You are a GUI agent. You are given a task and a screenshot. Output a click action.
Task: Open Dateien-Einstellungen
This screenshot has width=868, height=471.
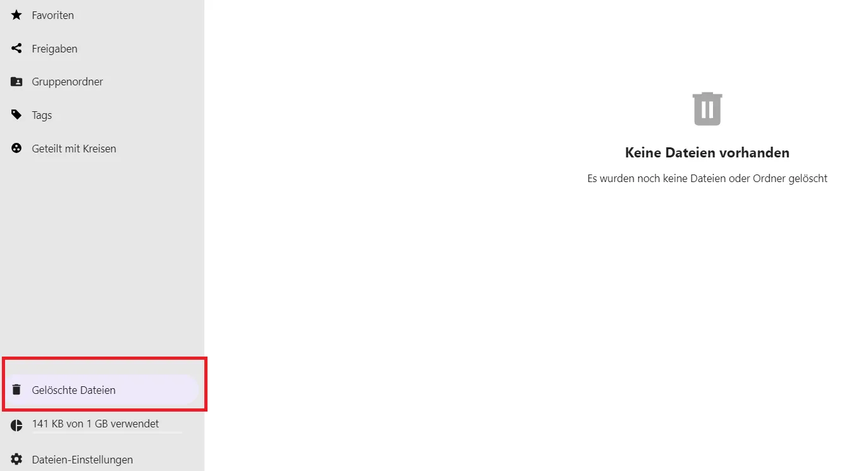(102, 460)
